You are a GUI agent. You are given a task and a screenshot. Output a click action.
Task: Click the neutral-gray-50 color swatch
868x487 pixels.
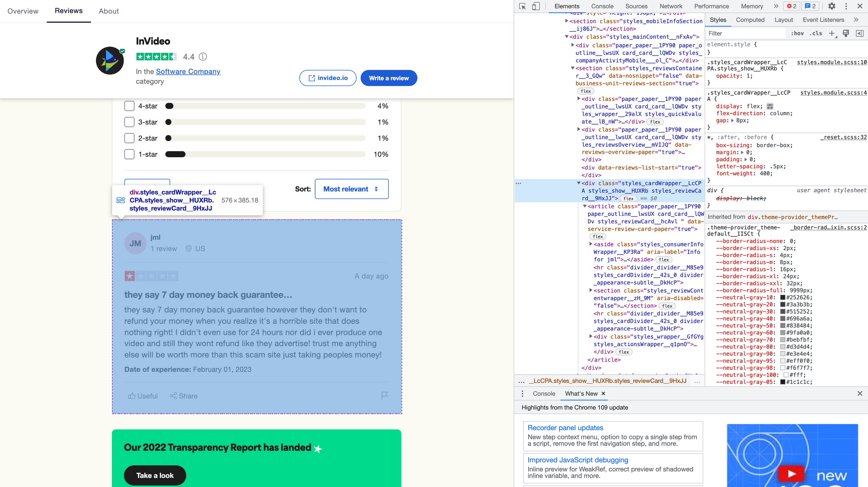point(783,326)
